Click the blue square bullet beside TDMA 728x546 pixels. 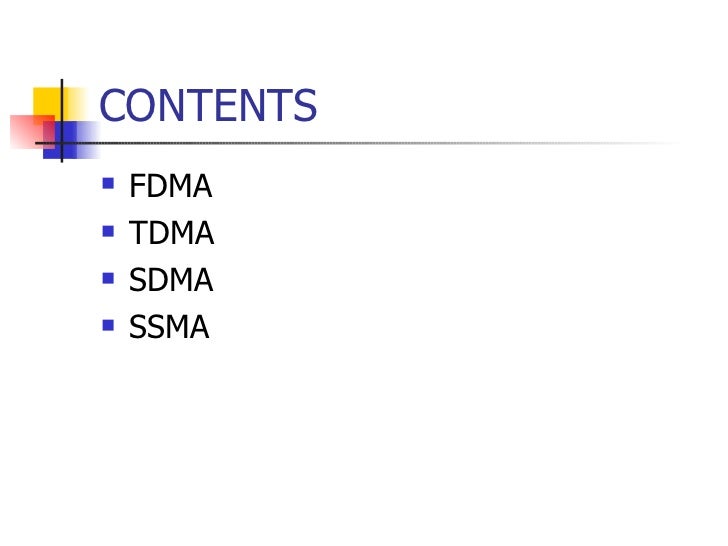click(x=108, y=231)
